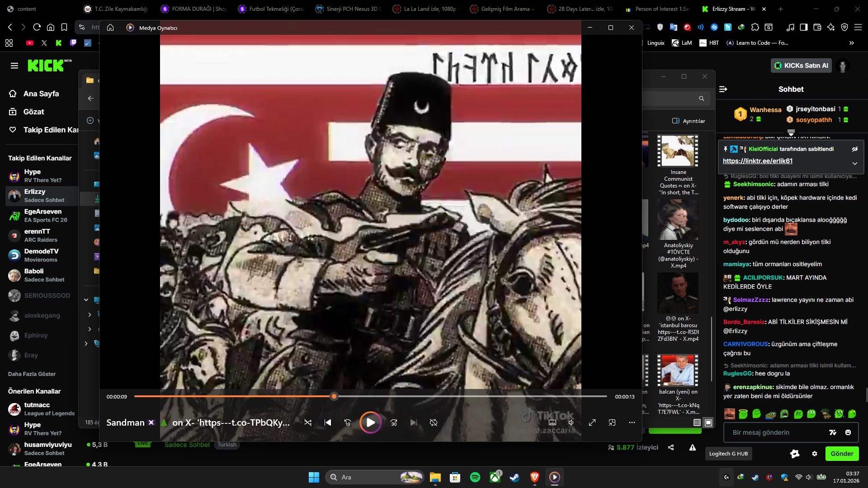Toggle Ayrıntılar details pane in File Explorer
The width and height of the screenshot is (868, 488).
click(x=689, y=121)
